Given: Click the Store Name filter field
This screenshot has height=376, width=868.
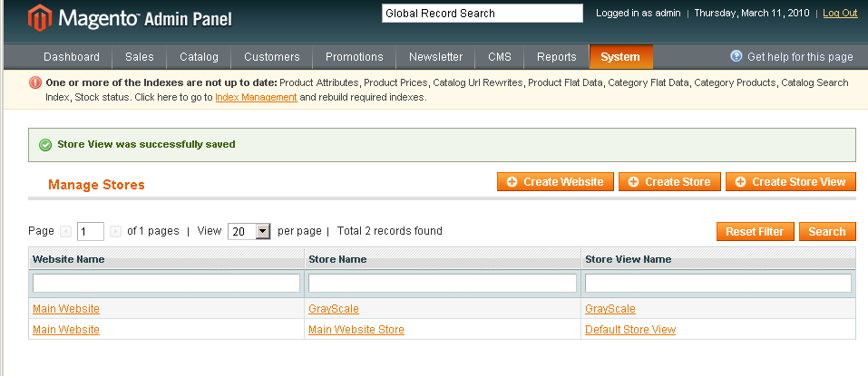Looking at the screenshot, I should coord(443,283).
